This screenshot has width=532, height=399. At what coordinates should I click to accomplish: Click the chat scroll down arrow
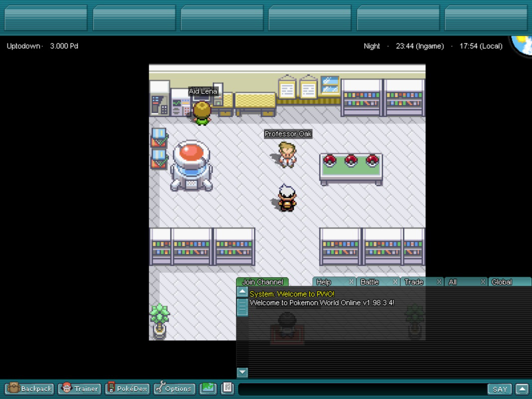click(242, 373)
